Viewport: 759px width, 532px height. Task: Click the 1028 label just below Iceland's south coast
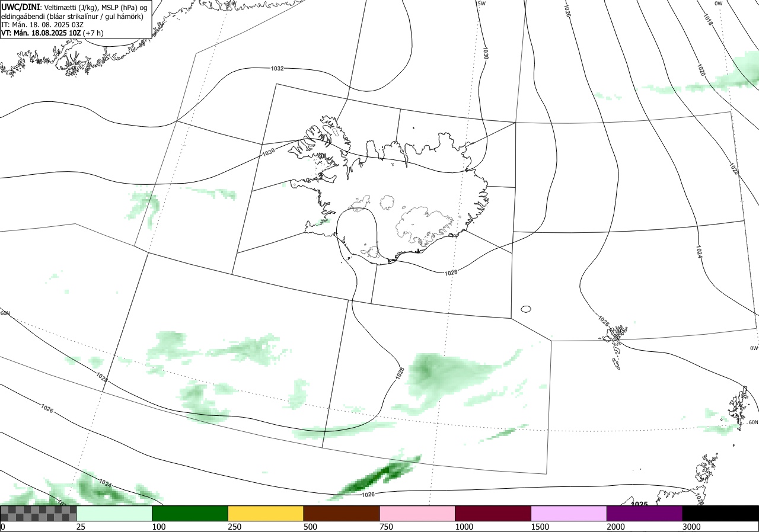pos(451,273)
